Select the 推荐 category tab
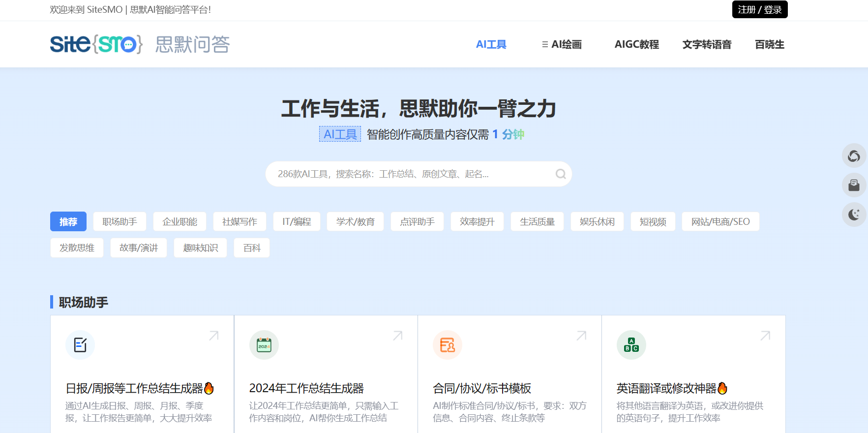 tap(68, 221)
